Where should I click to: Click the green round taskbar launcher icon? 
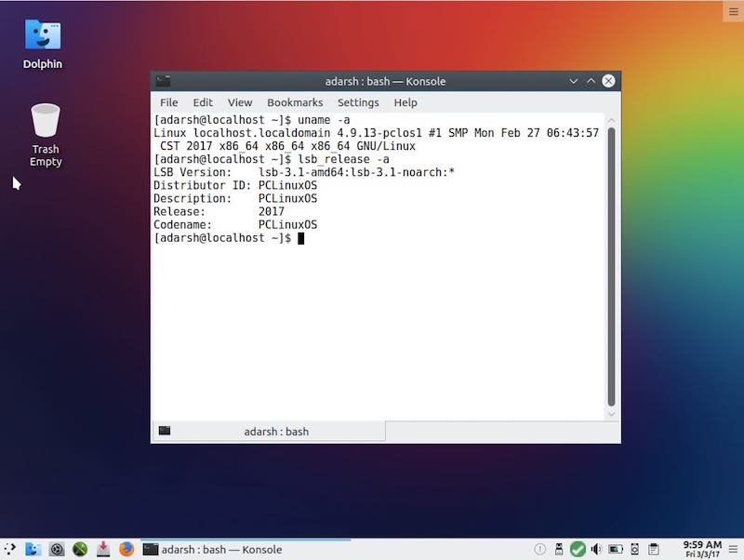click(x=80, y=549)
